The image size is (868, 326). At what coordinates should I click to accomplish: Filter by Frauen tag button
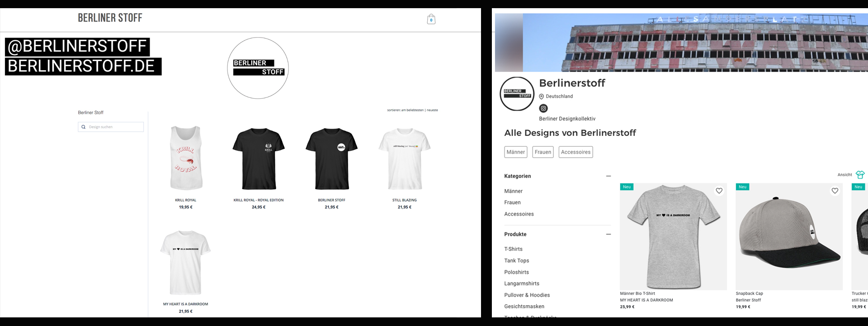pos(543,152)
